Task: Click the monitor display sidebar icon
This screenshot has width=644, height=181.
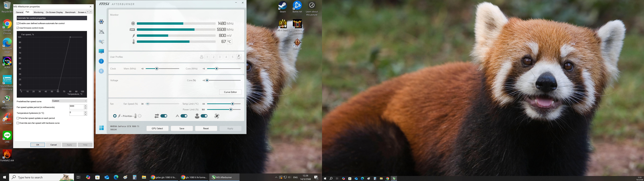Action: click(x=101, y=51)
